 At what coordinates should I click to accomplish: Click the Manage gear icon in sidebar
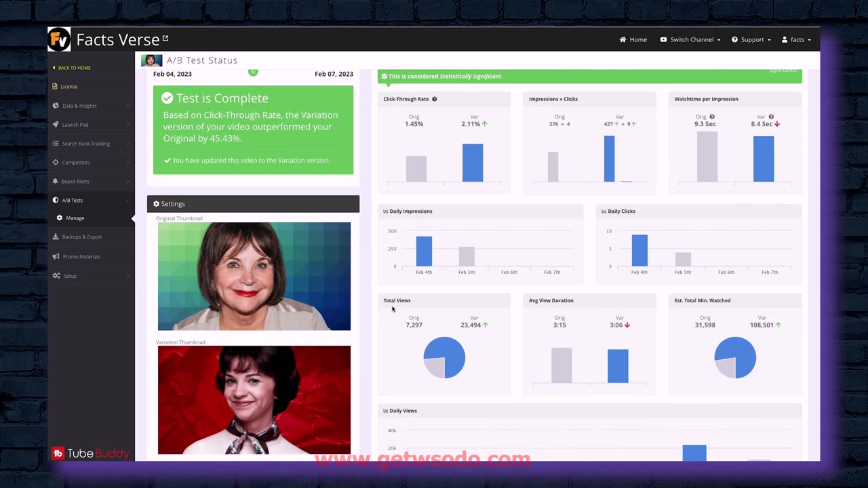pos(60,218)
